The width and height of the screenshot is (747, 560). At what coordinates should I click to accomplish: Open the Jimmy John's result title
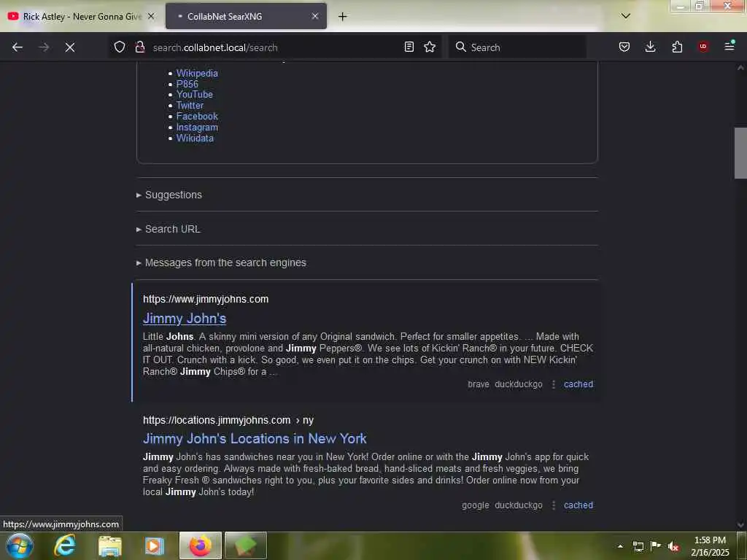point(185,318)
